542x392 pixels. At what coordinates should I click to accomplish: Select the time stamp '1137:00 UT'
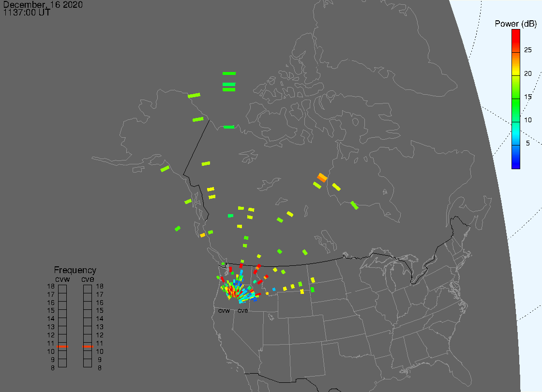point(27,13)
